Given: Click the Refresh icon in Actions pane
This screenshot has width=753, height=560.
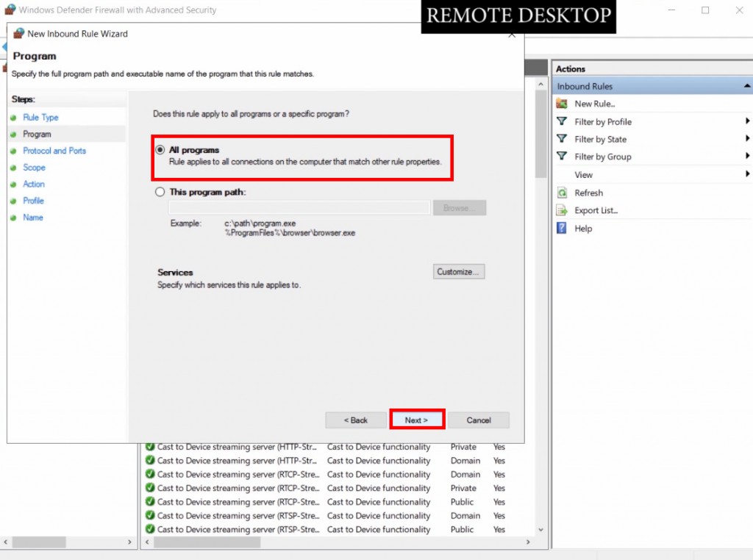Looking at the screenshot, I should (x=561, y=193).
